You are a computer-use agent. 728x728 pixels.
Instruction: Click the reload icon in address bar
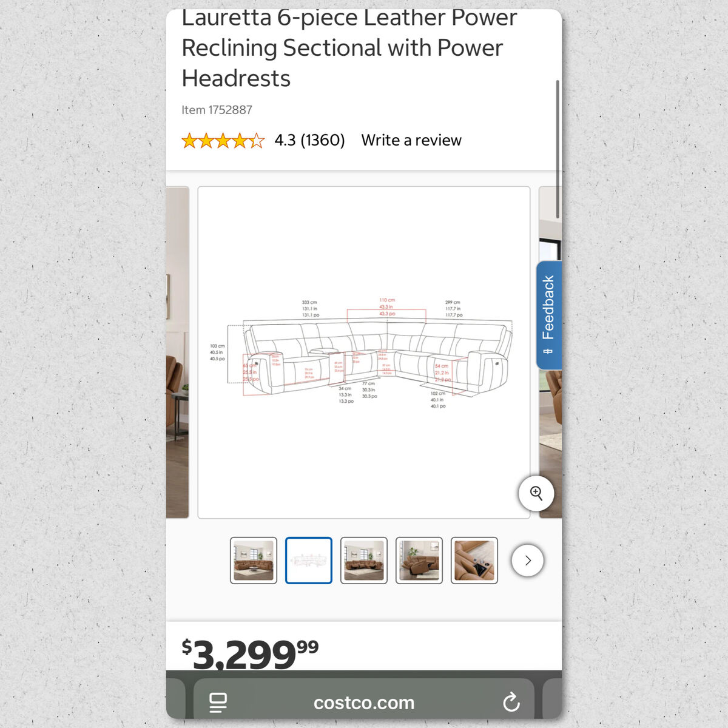pos(511,703)
